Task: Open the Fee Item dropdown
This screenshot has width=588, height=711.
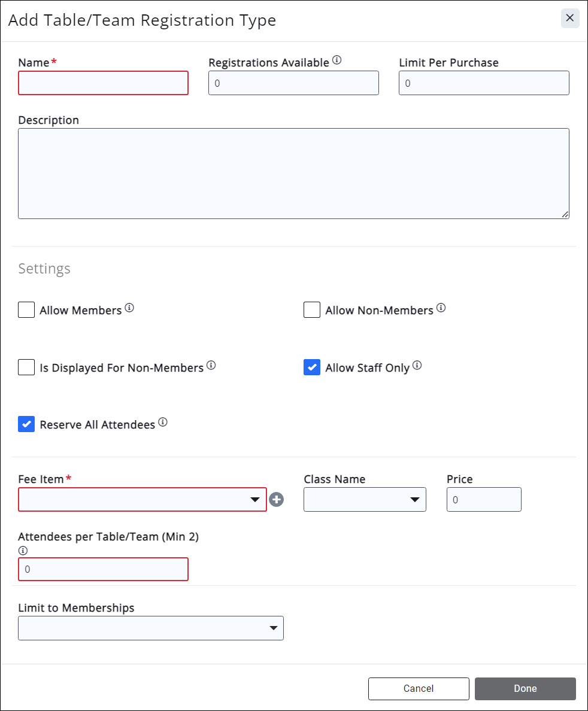Action: [x=143, y=500]
